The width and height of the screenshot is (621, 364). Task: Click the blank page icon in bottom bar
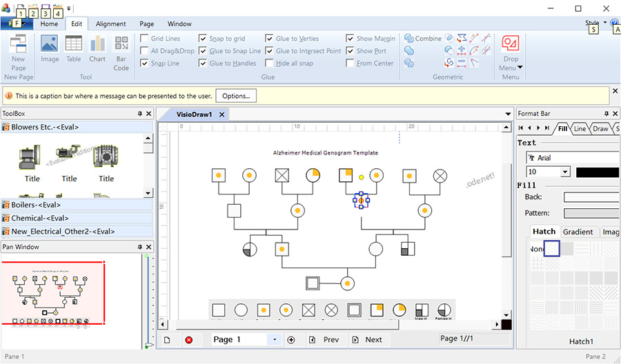tap(167, 340)
